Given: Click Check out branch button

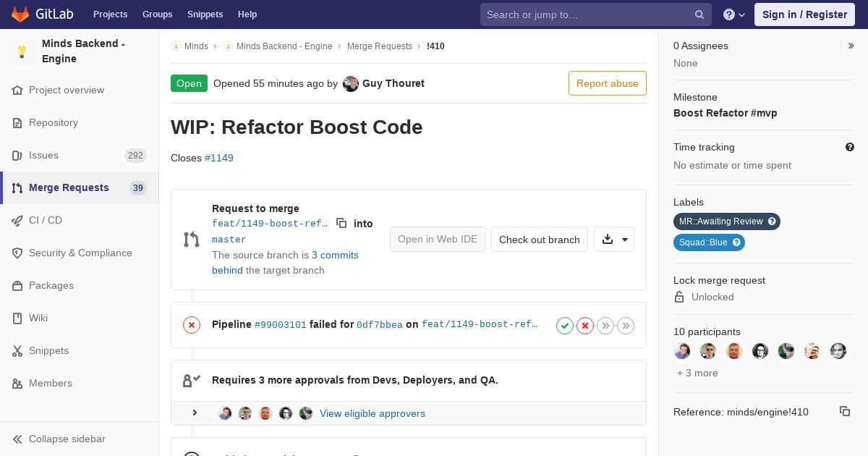Looking at the screenshot, I should 540,240.
